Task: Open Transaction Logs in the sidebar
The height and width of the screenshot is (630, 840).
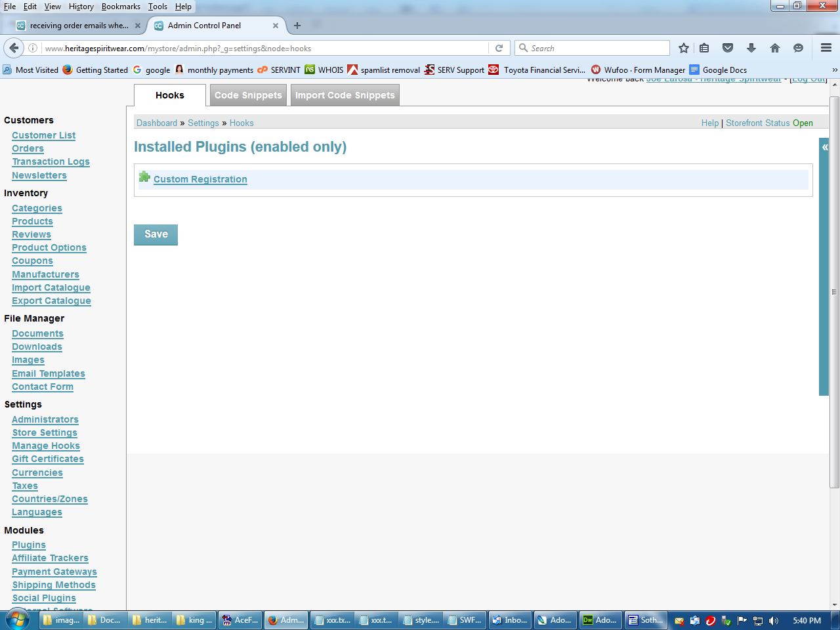Action: click(x=51, y=161)
